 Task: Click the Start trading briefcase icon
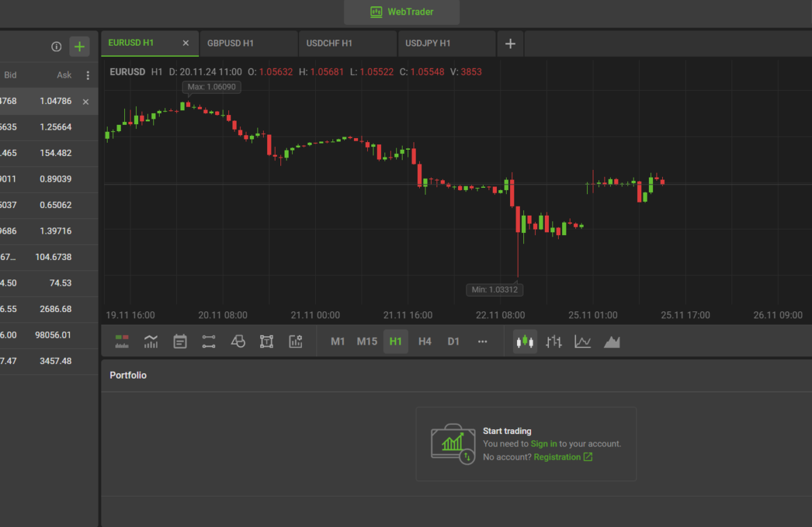click(453, 444)
